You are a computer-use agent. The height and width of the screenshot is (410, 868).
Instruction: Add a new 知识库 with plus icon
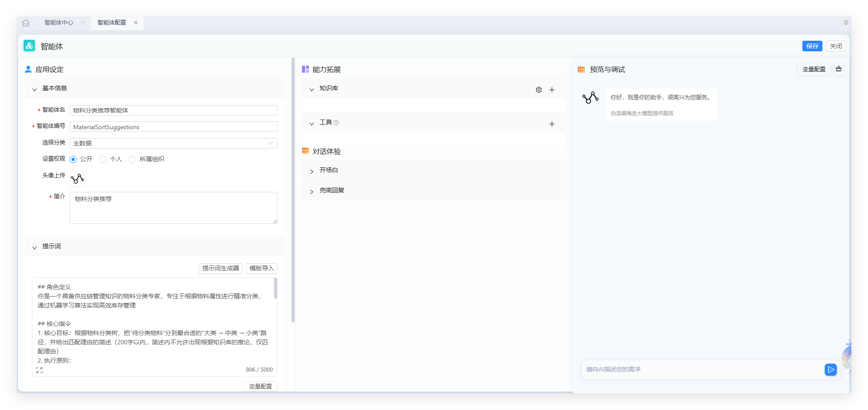point(552,90)
